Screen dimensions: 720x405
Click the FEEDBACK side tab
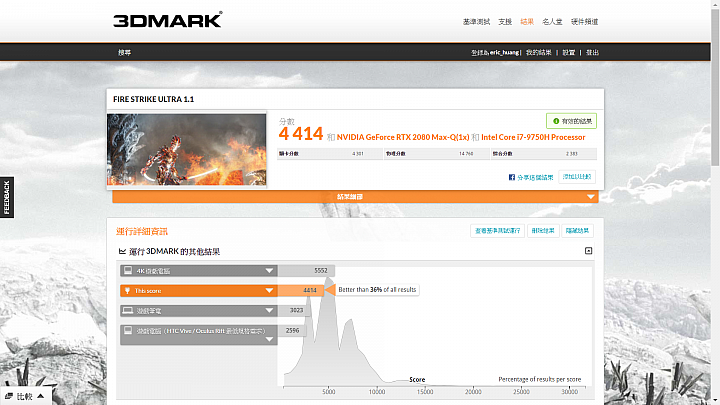tap(7, 197)
